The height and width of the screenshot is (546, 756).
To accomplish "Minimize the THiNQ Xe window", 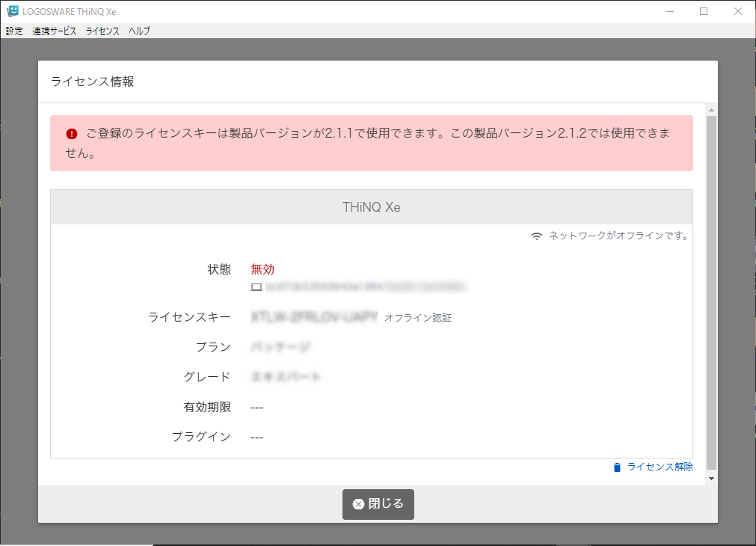I will click(669, 11).
